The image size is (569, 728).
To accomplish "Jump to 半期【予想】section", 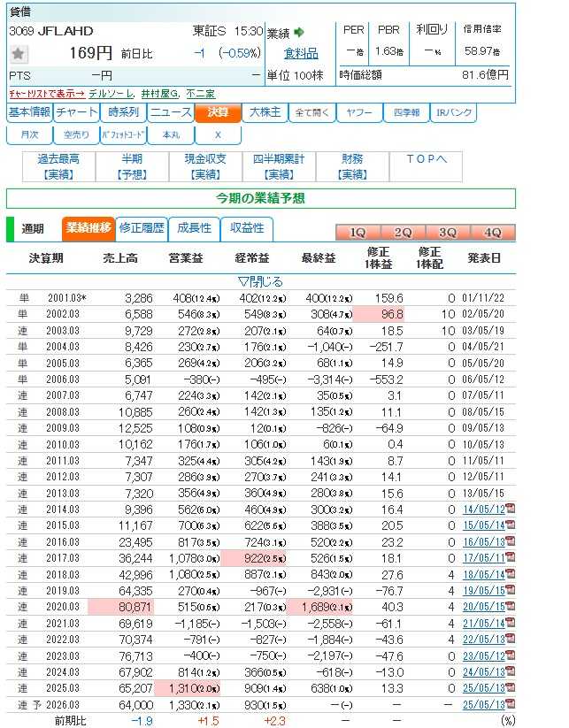I will pos(132,166).
